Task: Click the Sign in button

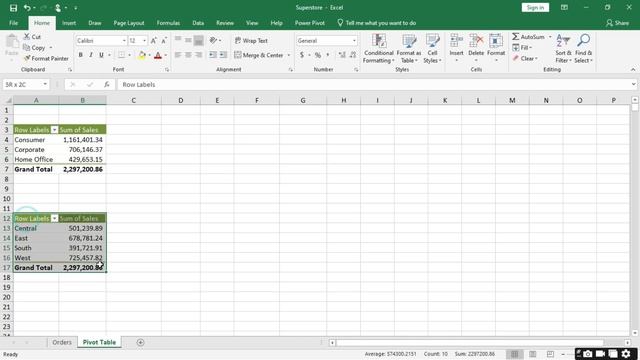Action: 535,8
